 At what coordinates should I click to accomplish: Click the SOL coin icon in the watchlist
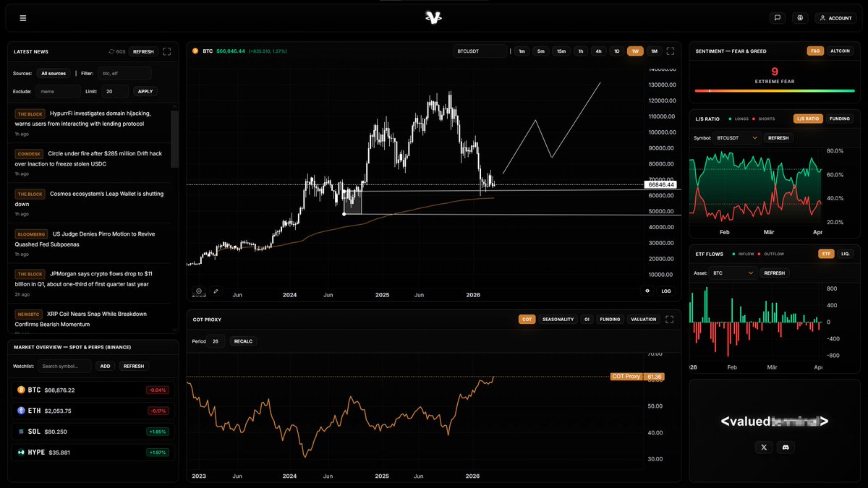(x=22, y=432)
